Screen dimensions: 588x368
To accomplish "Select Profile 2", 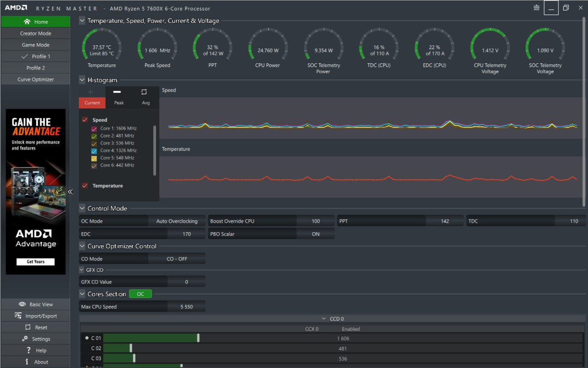I will click(35, 68).
